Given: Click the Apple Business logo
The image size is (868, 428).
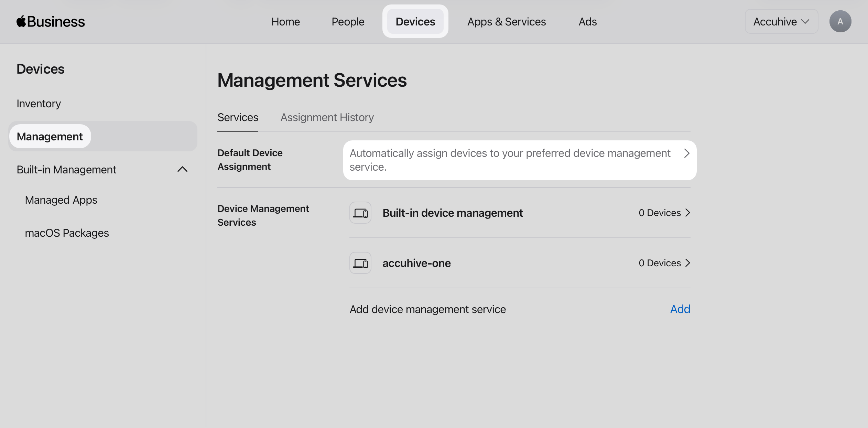Looking at the screenshot, I should pos(51,22).
